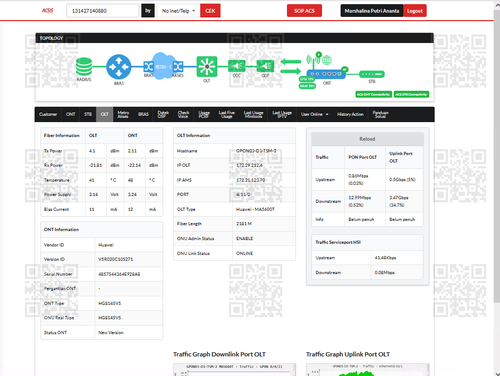The height and width of the screenshot is (376, 500).
Task: Click the METRO-E cloud icon
Action: coord(163,66)
